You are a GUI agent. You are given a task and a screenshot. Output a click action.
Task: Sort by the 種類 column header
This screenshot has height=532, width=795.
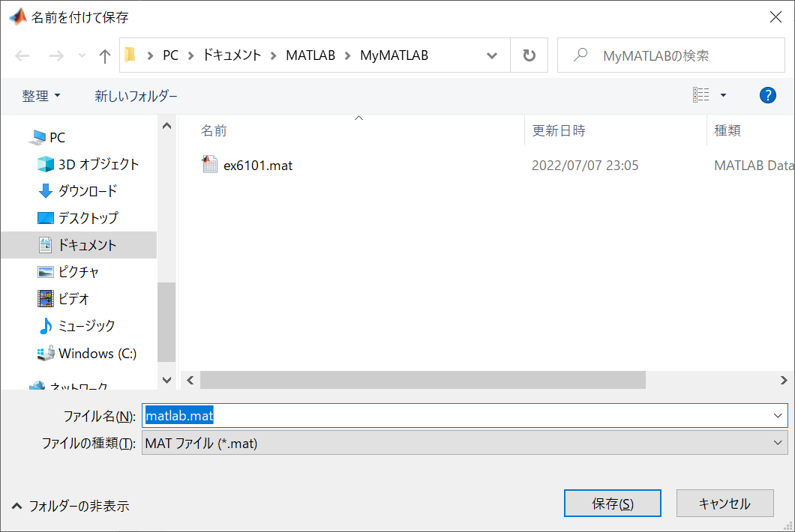(727, 130)
